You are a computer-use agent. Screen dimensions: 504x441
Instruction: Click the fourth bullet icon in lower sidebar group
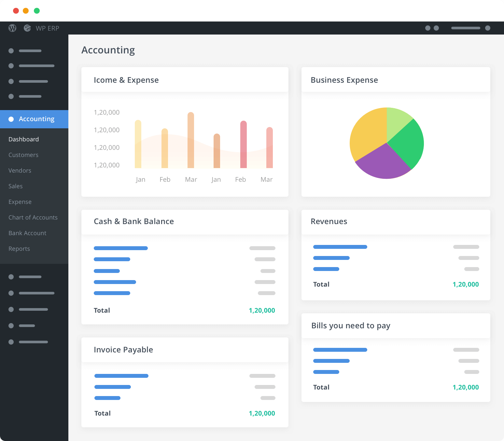pyautogui.click(x=11, y=325)
